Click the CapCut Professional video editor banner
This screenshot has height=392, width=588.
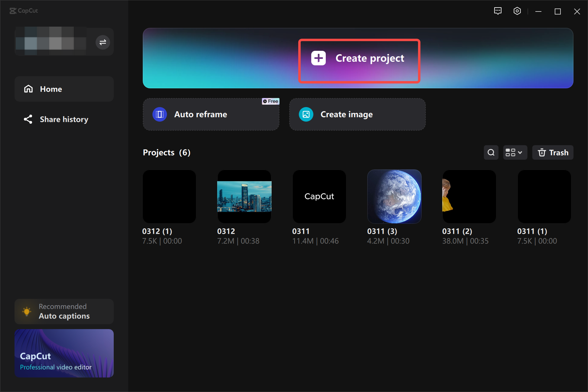[x=64, y=353]
